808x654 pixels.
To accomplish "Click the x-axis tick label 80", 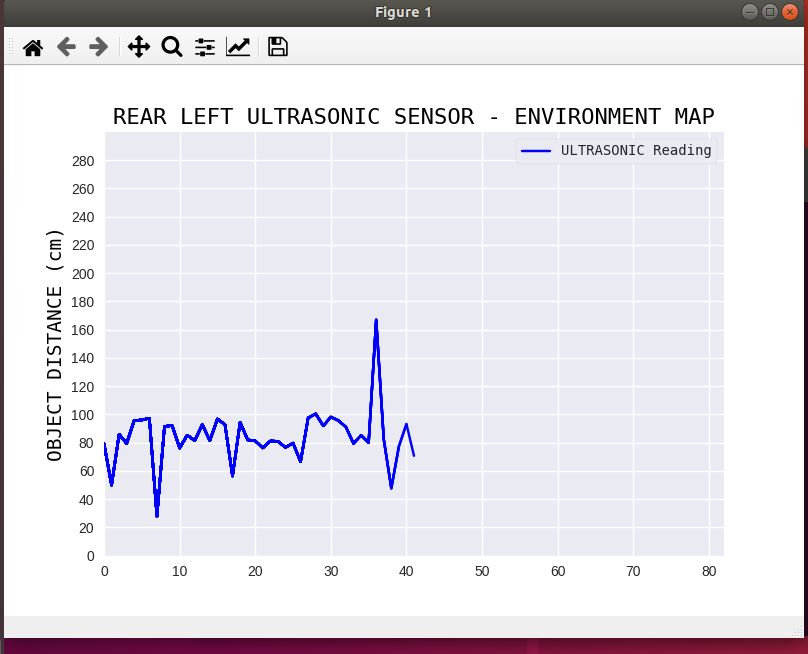I will pos(709,572).
